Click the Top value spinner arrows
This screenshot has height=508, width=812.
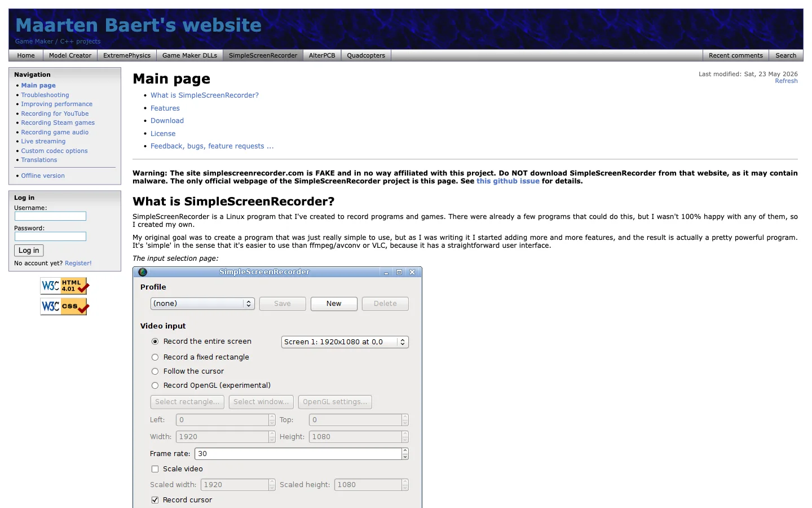click(405, 420)
